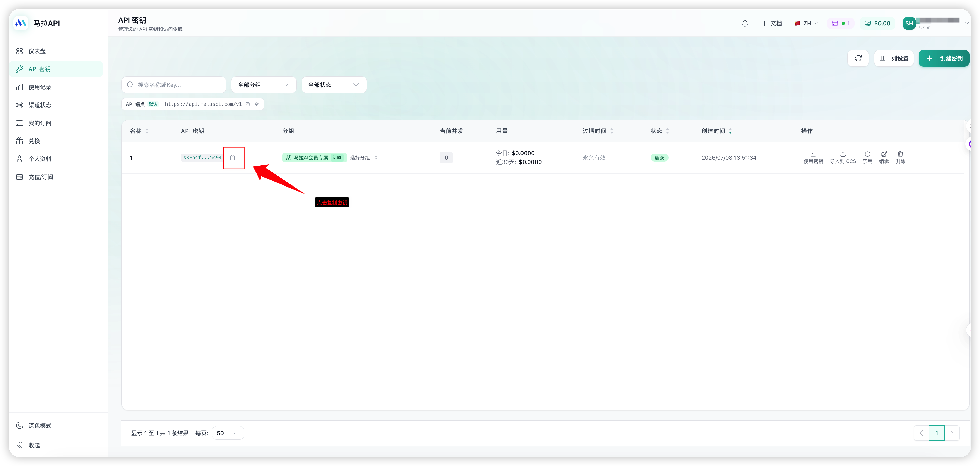Go to previous page arrow
The height and width of the screenshot is (466, 980).
point(921,433)
